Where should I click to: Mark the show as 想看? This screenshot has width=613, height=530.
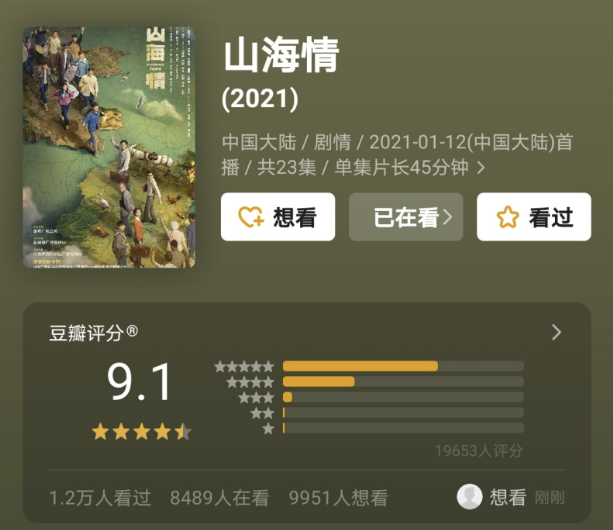pos(278,217)
